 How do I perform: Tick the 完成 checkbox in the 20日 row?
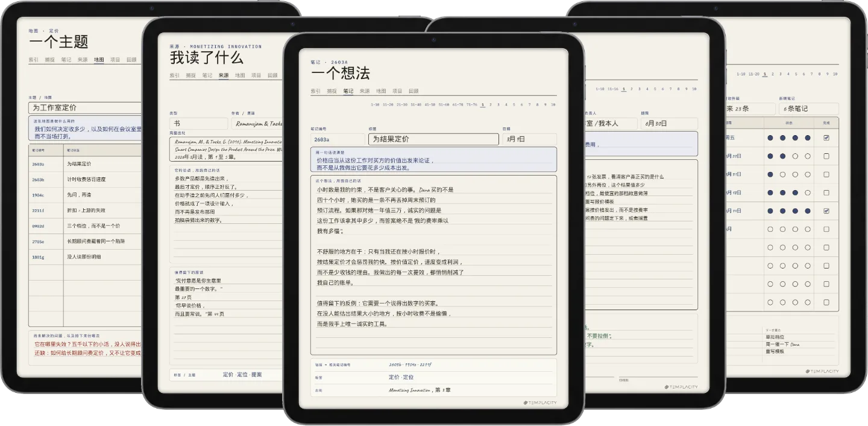pyautogui.click(x=826, y=156)
